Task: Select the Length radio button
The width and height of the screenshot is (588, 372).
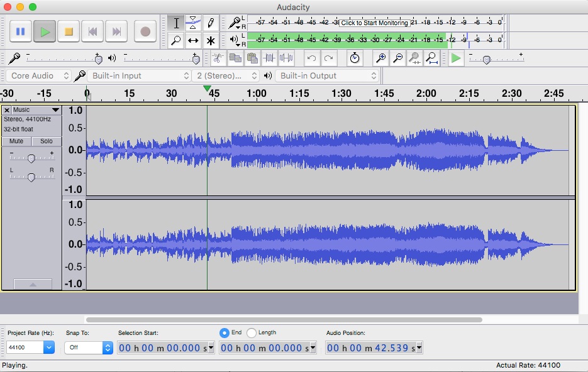Action: (252, 332)
